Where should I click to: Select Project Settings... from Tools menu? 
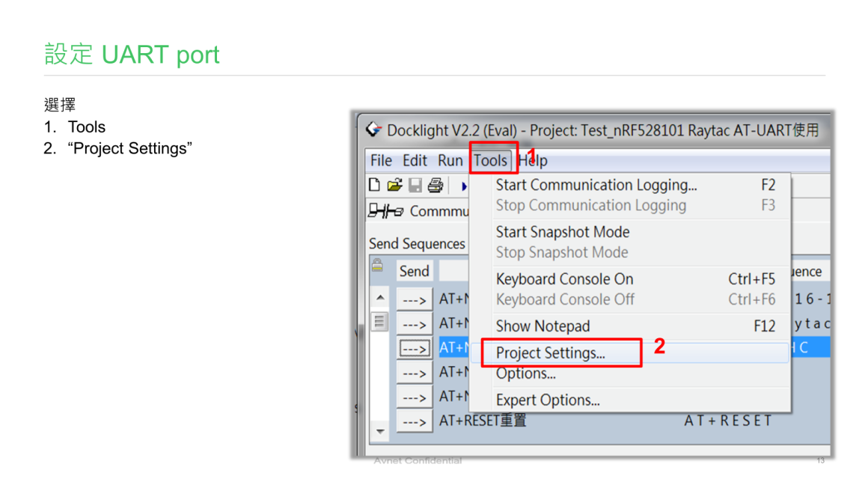(x=551, y=353)
